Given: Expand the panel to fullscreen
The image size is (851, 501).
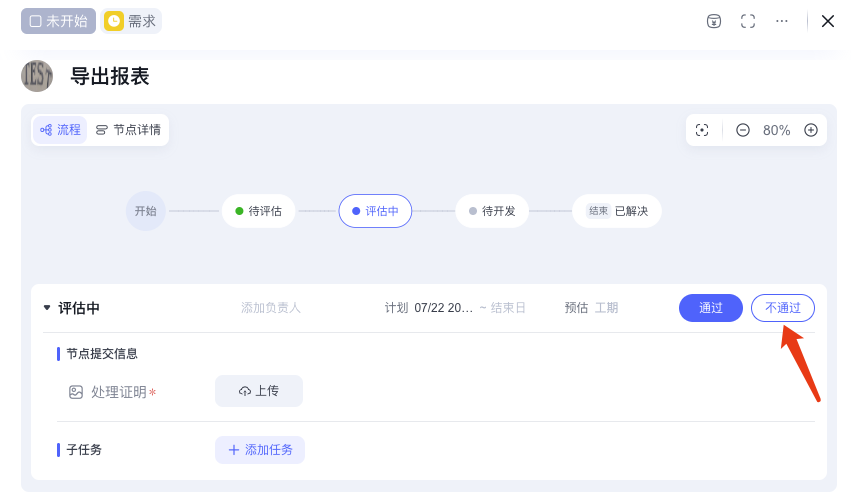Looking at the screenshot, I should [748, 21].
